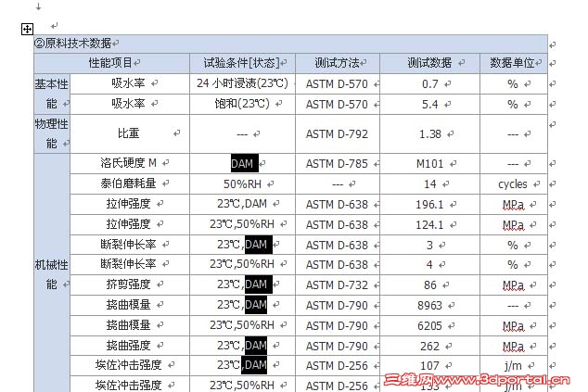Click the value '1.38'
Viewport: 588px width, 392px height.
coord(429,134)
